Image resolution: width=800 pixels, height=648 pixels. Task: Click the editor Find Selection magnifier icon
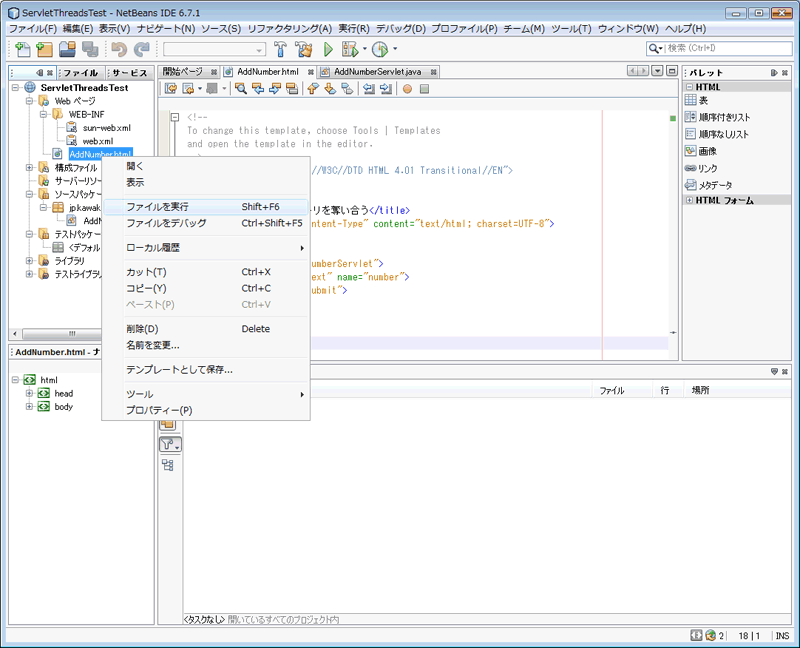click(241, 89)
